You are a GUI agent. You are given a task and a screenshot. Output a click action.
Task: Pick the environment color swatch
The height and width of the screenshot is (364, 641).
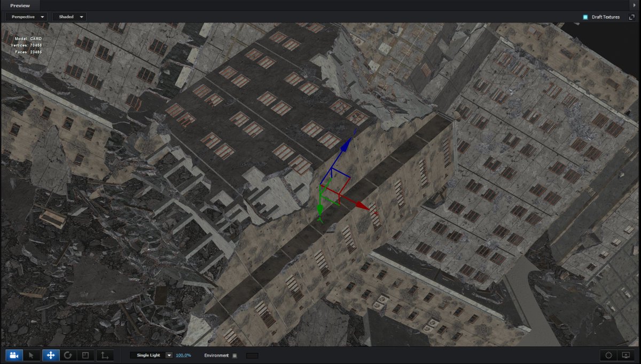[x=252, y=355]
